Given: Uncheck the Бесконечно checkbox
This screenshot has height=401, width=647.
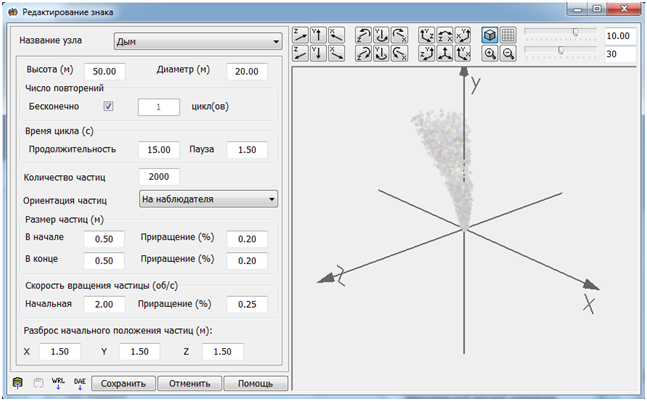Looking at the screenshot, I should pyautogui.click(x=109, y=106).
